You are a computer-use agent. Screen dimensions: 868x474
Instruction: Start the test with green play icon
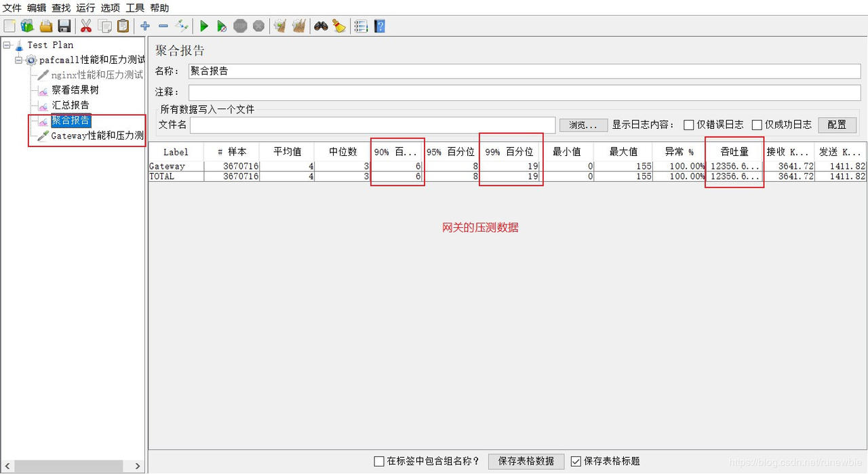[203, 26]
